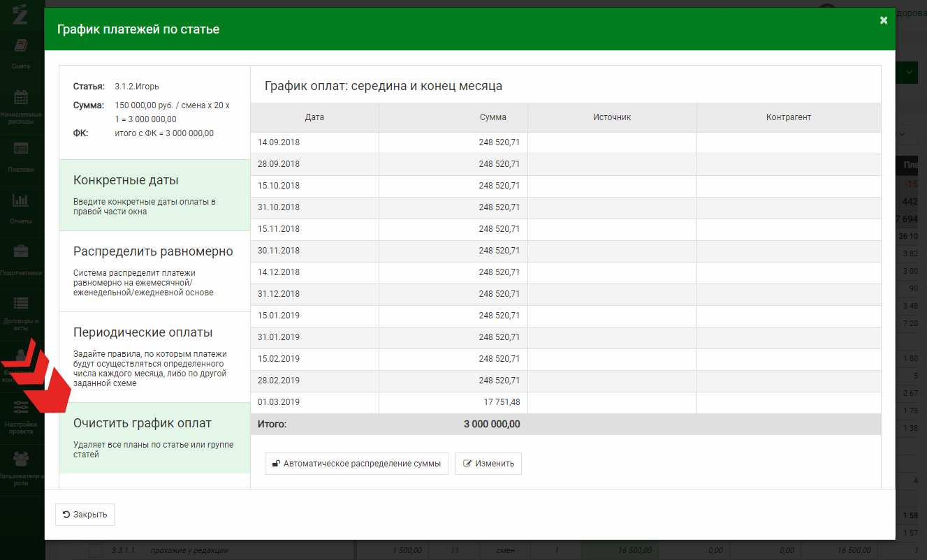The width and height of the screenshot is (927, 560).
Task: Select the Конкретные даты option
Action: [x=154, y=195]
